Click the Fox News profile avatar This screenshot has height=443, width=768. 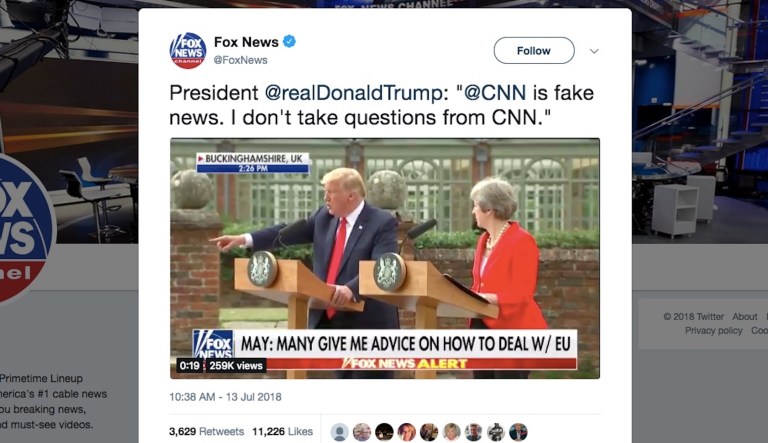pyautogui.click(x=188, y=50)
